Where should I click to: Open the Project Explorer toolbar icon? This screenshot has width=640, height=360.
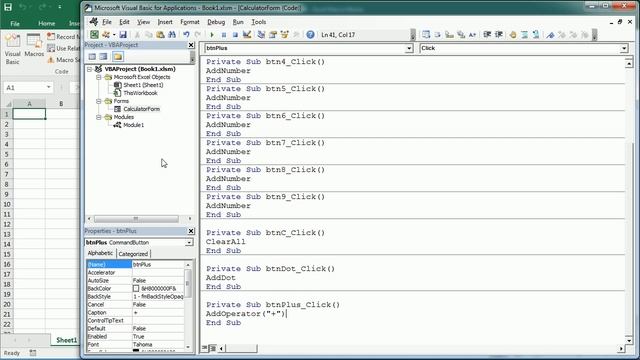click(261, 35)
